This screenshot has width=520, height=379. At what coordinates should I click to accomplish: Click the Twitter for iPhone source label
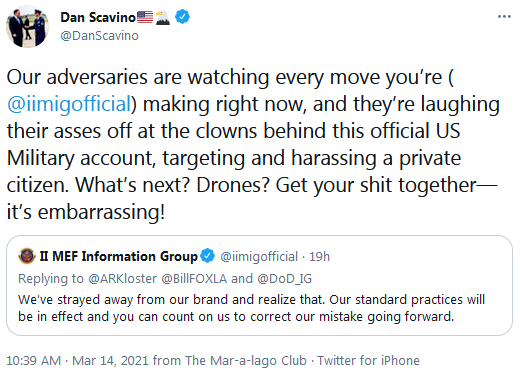pyautogui.click(x=368, y=361)
